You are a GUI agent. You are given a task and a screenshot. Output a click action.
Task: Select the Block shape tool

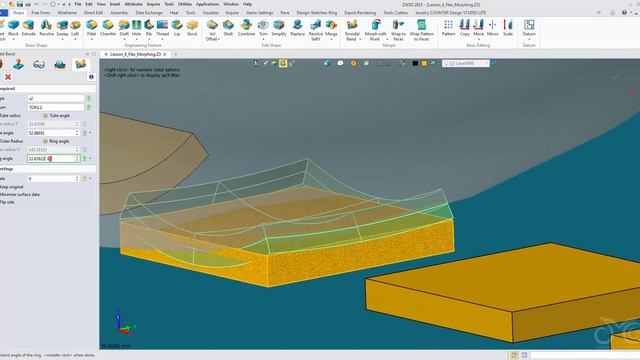point(13,28)
